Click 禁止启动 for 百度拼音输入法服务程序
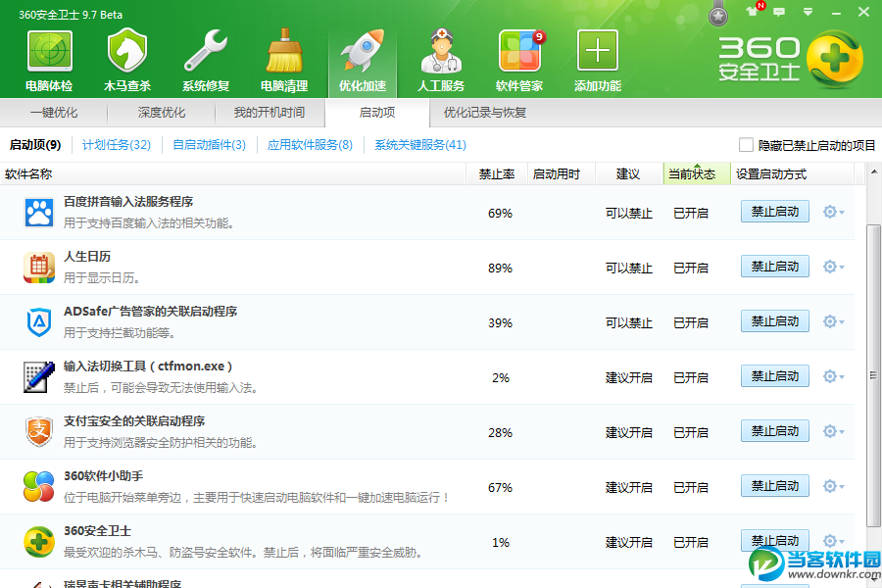This screenshot has width=882, height=588. coord(775,212)
